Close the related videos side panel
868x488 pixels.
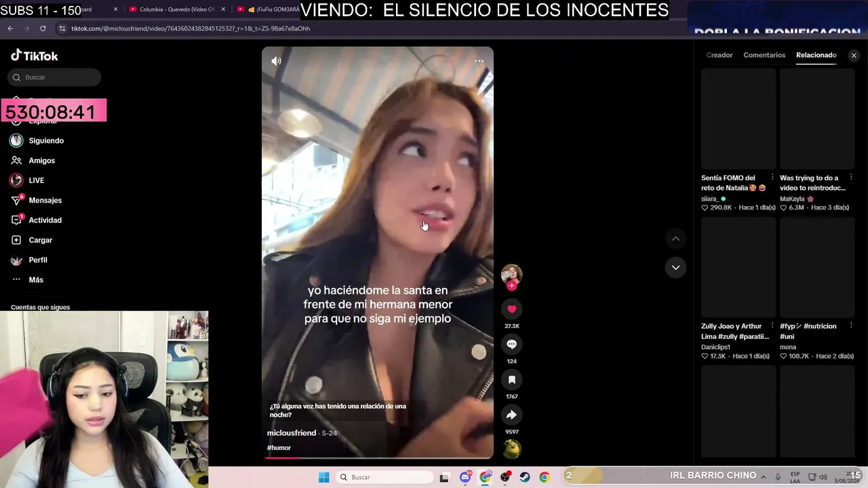(854, 56)
